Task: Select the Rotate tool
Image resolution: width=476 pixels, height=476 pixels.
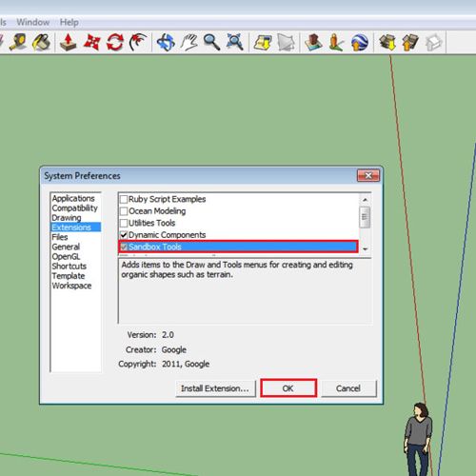Action: 115,42
